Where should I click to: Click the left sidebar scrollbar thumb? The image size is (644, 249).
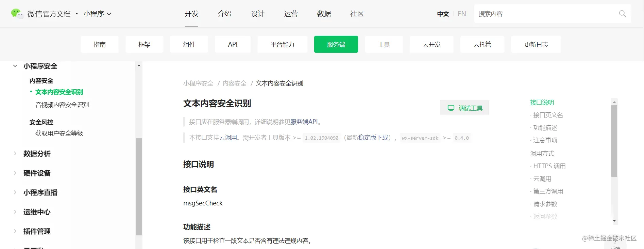coord(139,187)
